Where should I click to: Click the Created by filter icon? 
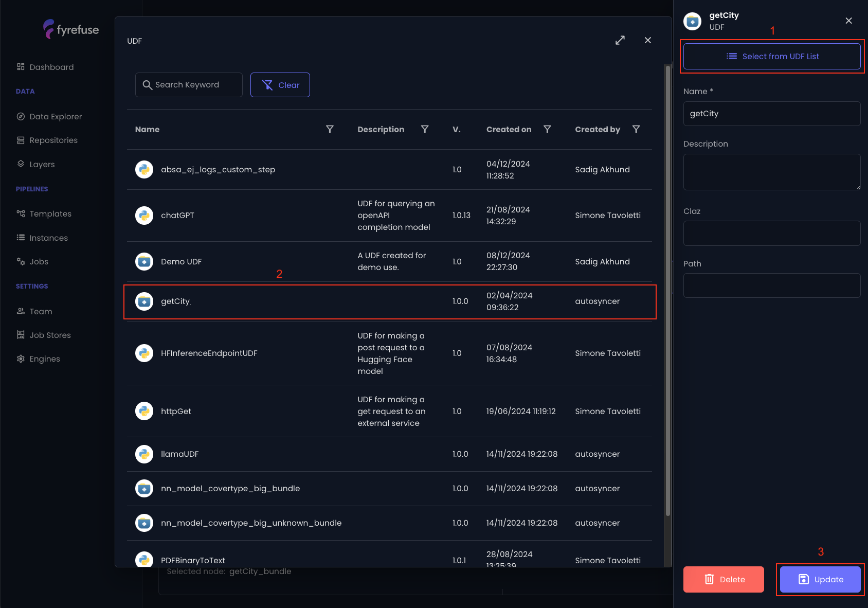pyautogui.click(x=636, y=129)
